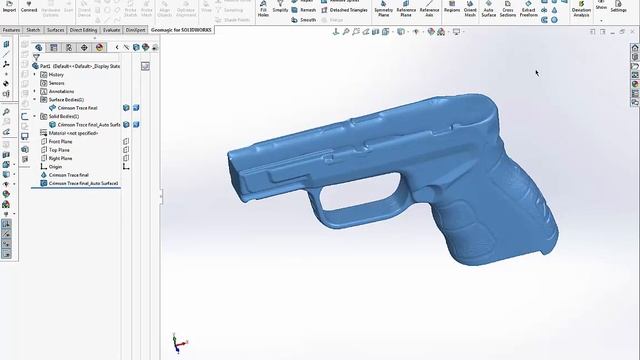Go to the Evaluate tab

pyautogui.click(x=111, y=30)
